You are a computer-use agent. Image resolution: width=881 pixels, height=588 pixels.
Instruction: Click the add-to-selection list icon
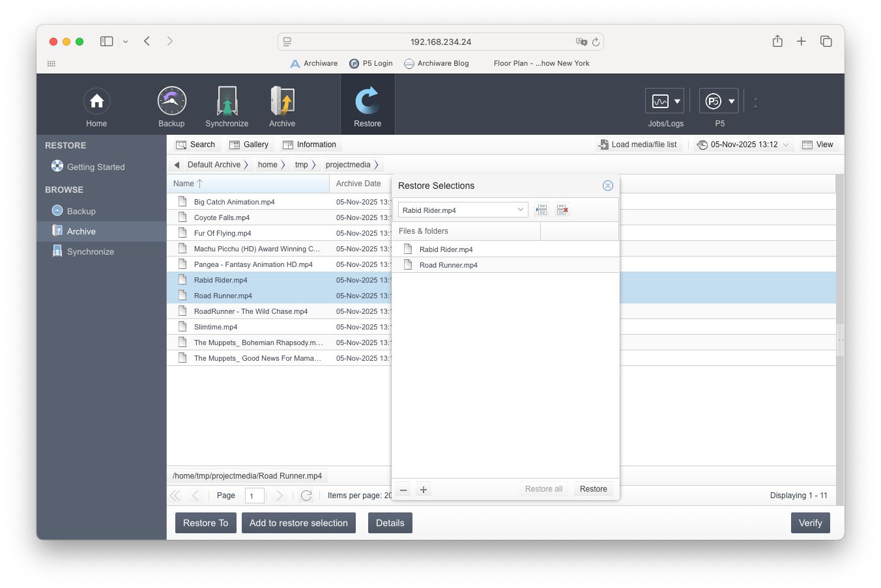click(x=541, y=210)
